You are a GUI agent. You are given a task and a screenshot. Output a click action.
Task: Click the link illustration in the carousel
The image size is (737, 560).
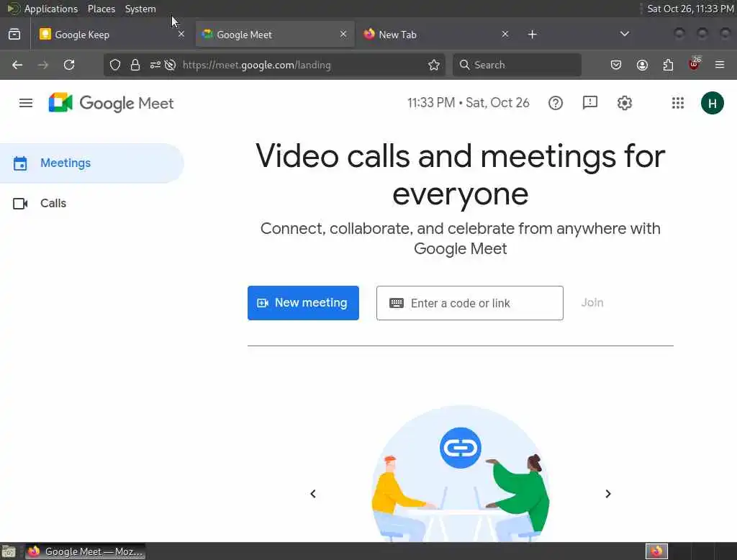(x=460, y=472)
